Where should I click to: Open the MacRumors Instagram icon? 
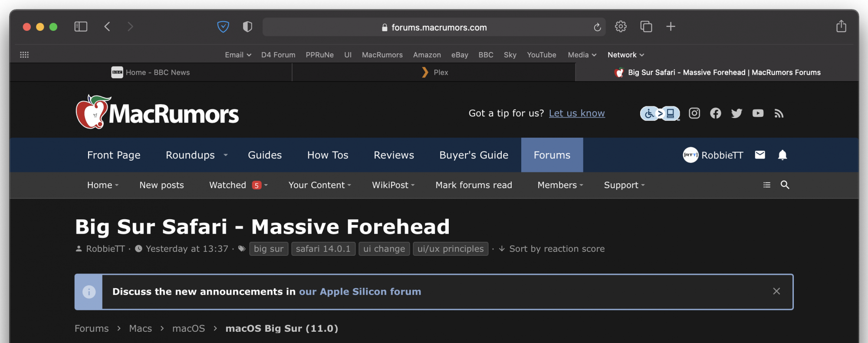[x=694, y=113]
